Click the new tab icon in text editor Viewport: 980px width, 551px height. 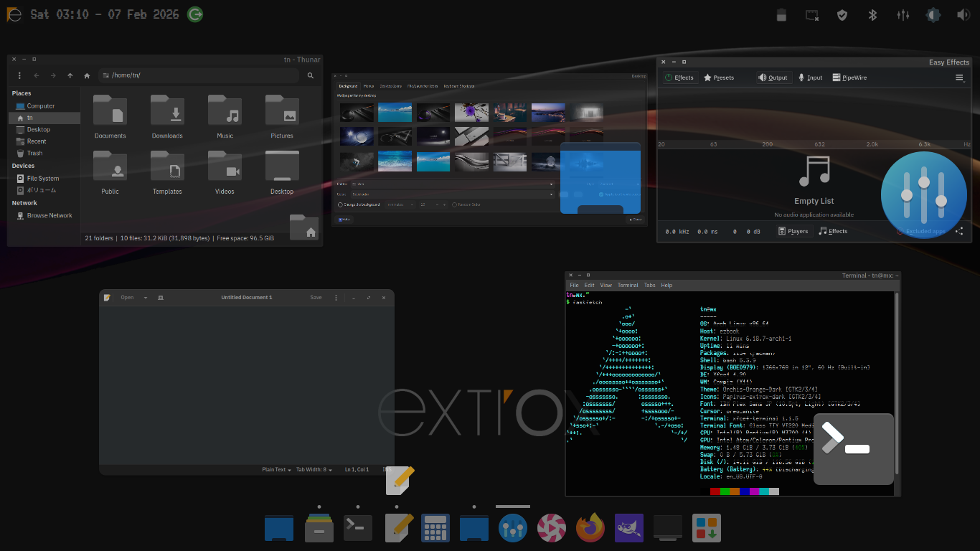click(161, 297)
